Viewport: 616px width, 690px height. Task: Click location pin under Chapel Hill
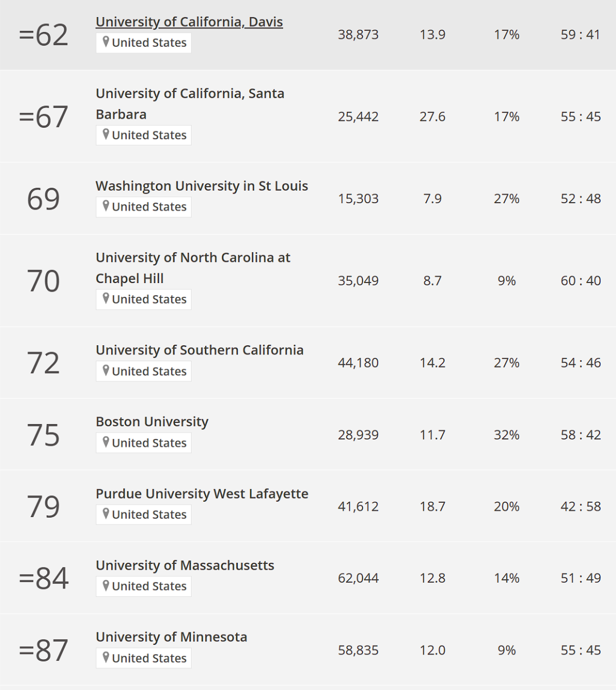point(106,298)
